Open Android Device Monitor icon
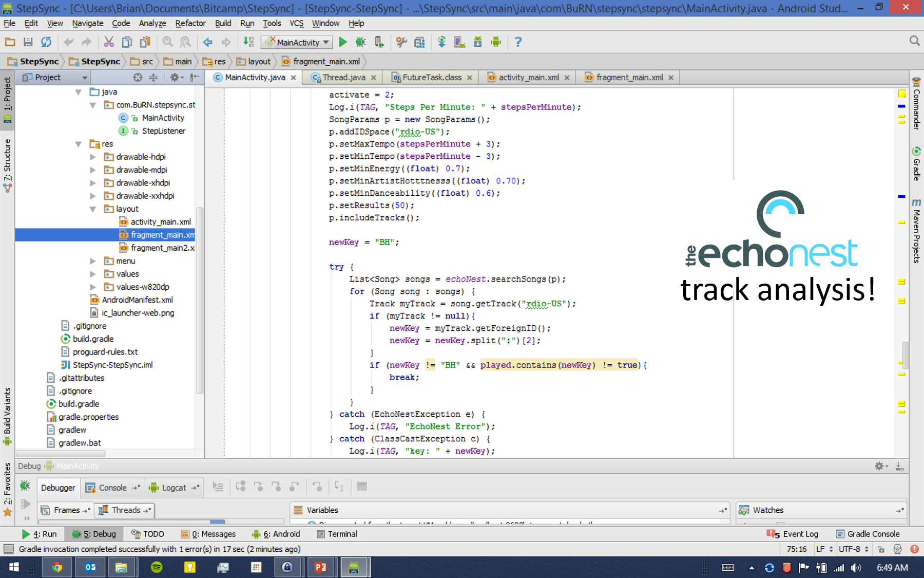 (x=496, y=42)
